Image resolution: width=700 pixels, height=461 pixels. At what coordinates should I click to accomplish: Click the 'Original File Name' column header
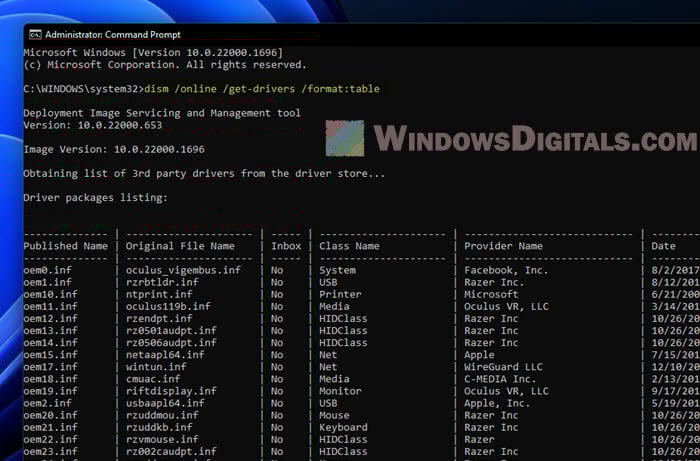coord(180,246)
